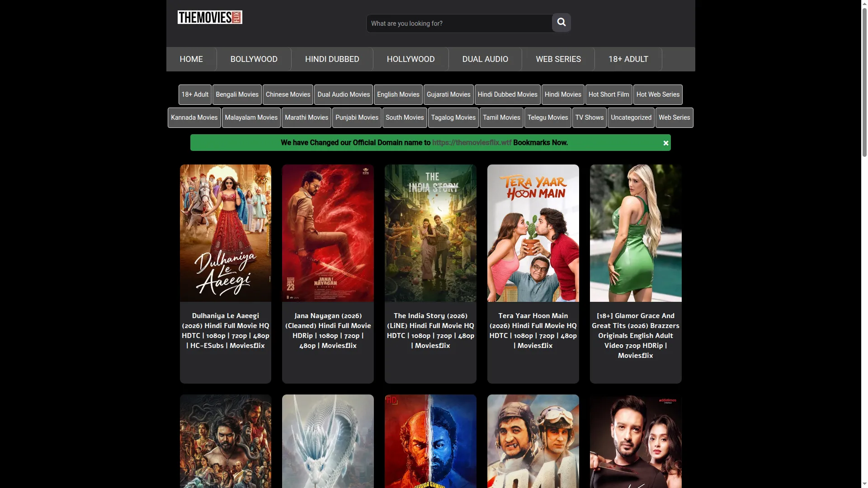868x488 pixels.
Task: Open second-row poster with HD badge
Action: pyautogui.click(x=430, y=441)
